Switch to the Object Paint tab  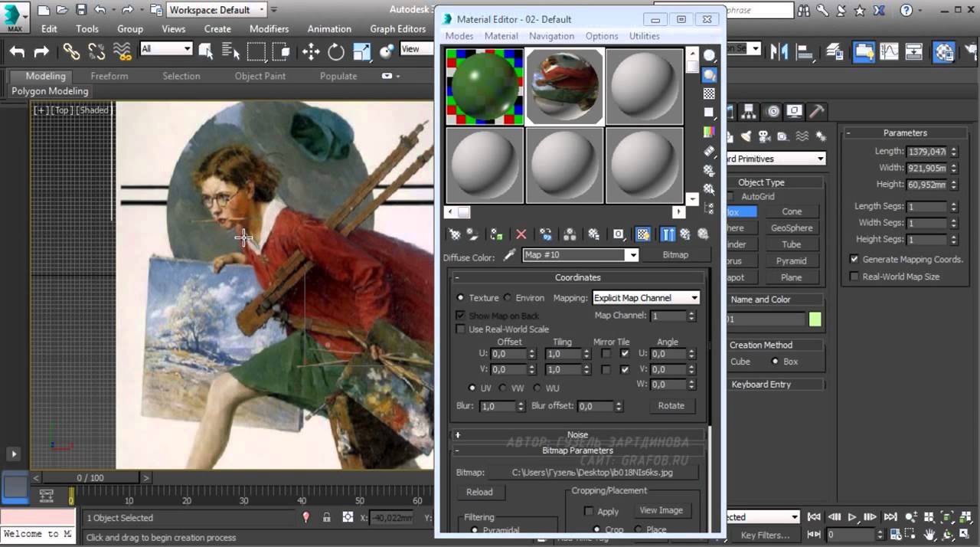260,76
